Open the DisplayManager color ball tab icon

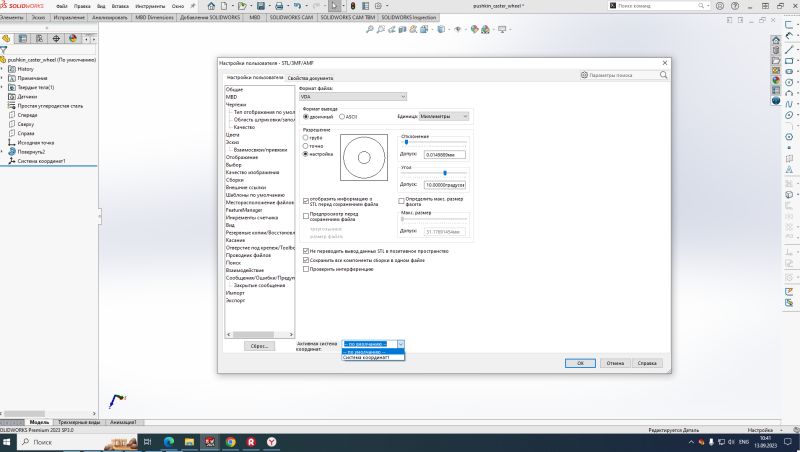(73, 39)
